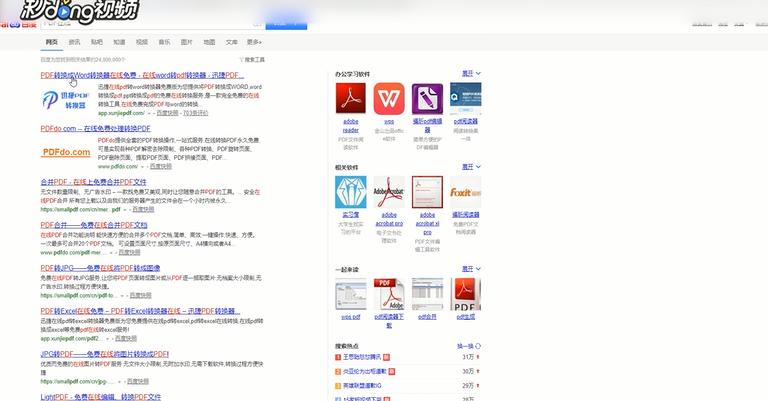
Task: Open 百度快照 for www.pdfdo.com result
Action: pos(161,166)
